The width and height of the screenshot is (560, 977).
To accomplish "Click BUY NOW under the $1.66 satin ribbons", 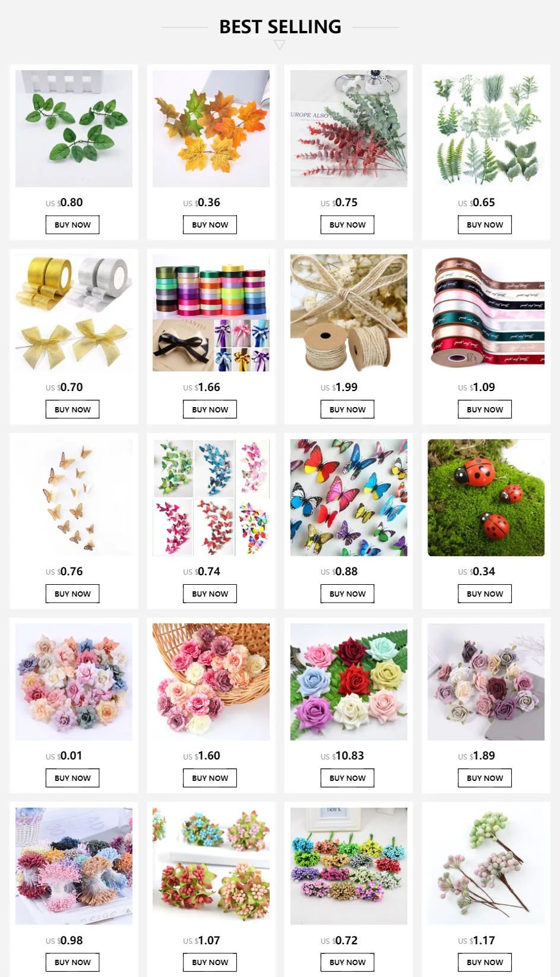I will [210, 409].
